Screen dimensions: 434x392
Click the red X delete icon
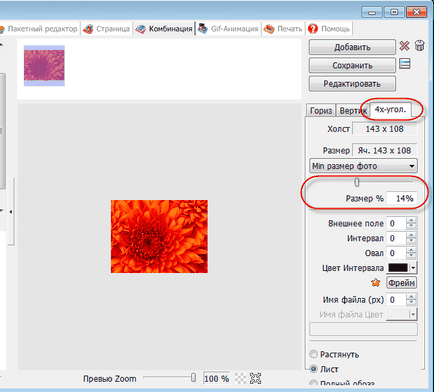(x=404, y=46)
